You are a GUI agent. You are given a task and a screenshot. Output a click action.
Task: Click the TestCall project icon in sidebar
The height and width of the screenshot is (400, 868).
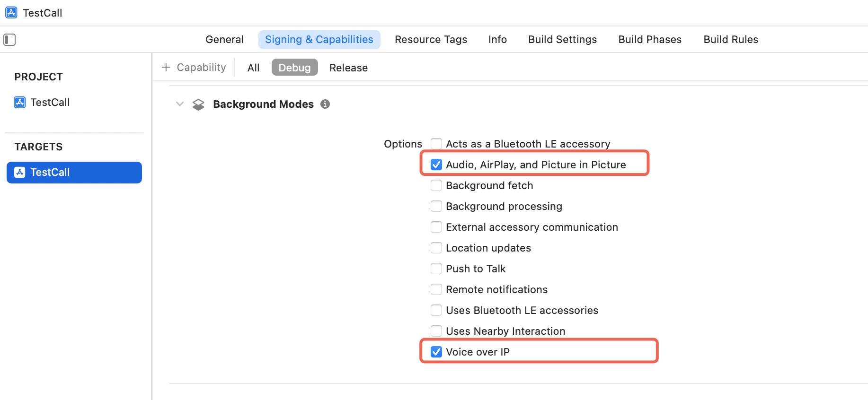tap(20, 102)
